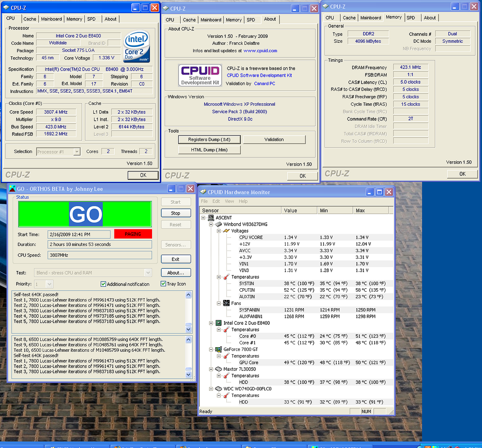Open the View menu in Hardware Monitor
The width and height of the screenshot is (482, 448).
pos(229,201)
